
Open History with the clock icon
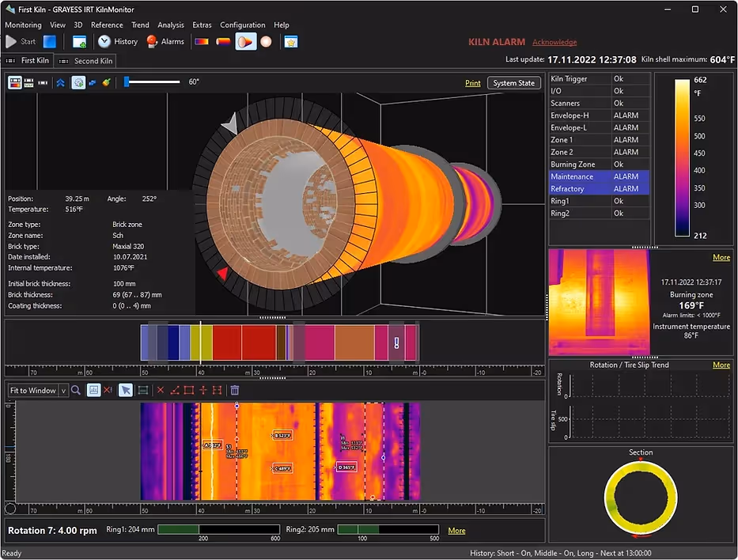tap(104, 41)
